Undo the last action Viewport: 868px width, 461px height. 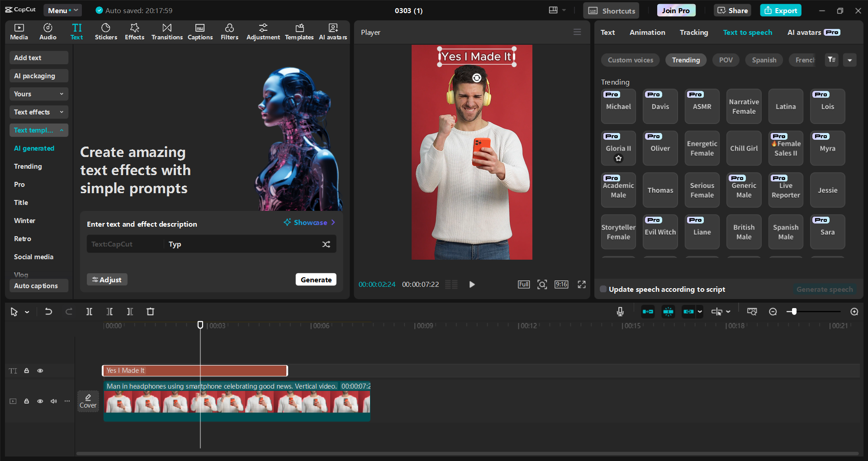click(48, 311)
